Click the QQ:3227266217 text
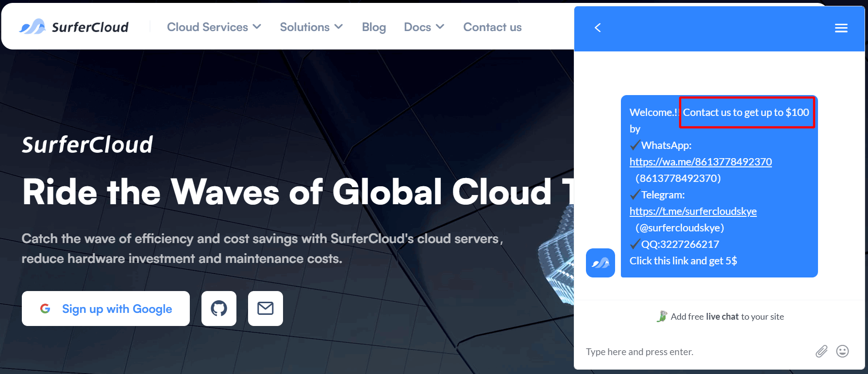Viewport: 868px width, 374px height. tap(680, 244)
